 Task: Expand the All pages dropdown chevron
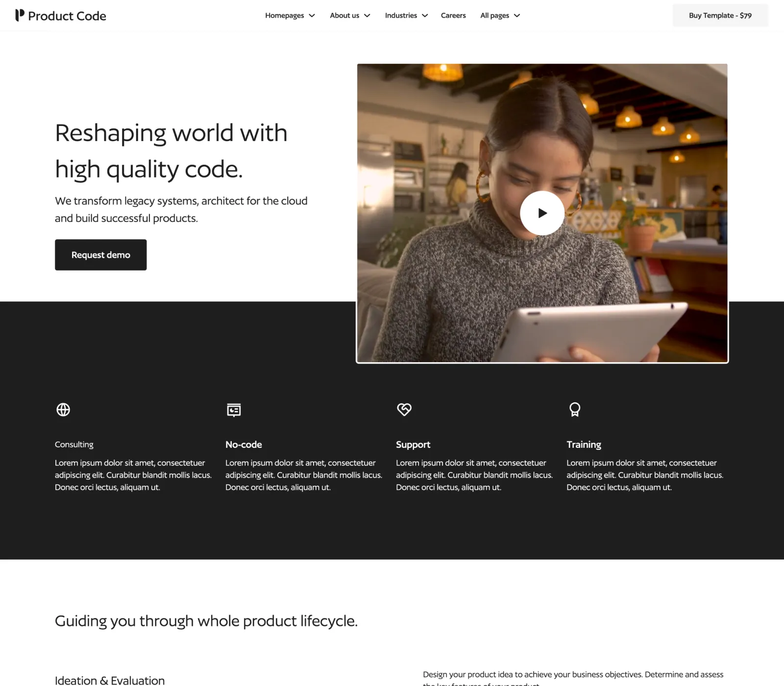(517, 16)
